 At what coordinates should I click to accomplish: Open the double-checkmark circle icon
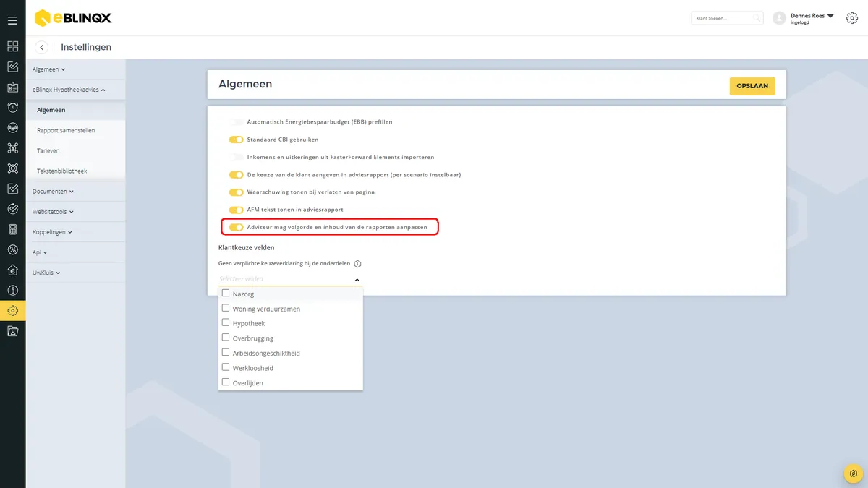point(12,209)
